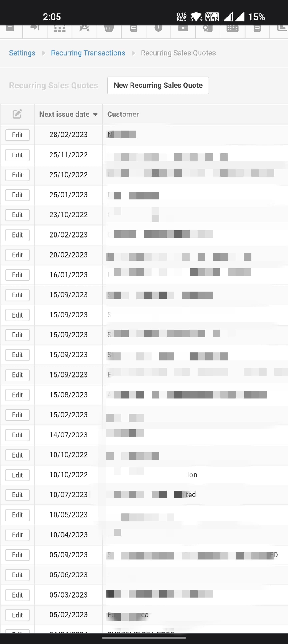Image resolution: width=288 pixels, height=644 pixels.
Task: Go to Settings breadcrumb
Action: tap(22, 53)
